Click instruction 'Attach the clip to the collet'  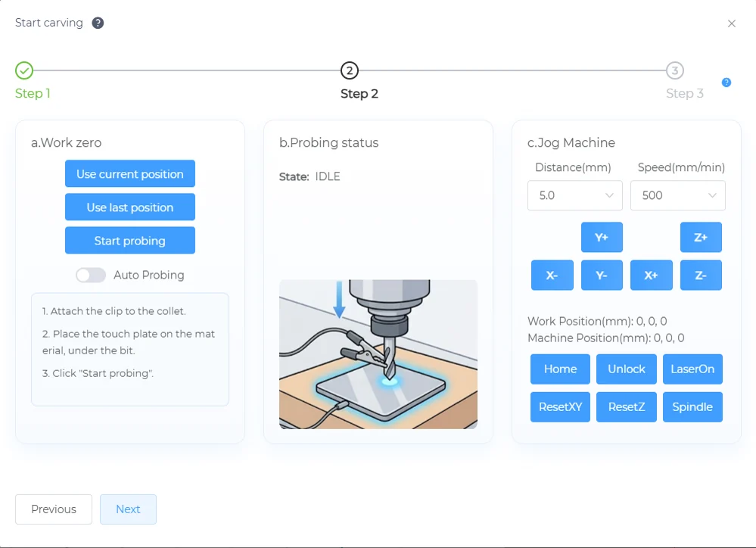[x=114, y=311]
